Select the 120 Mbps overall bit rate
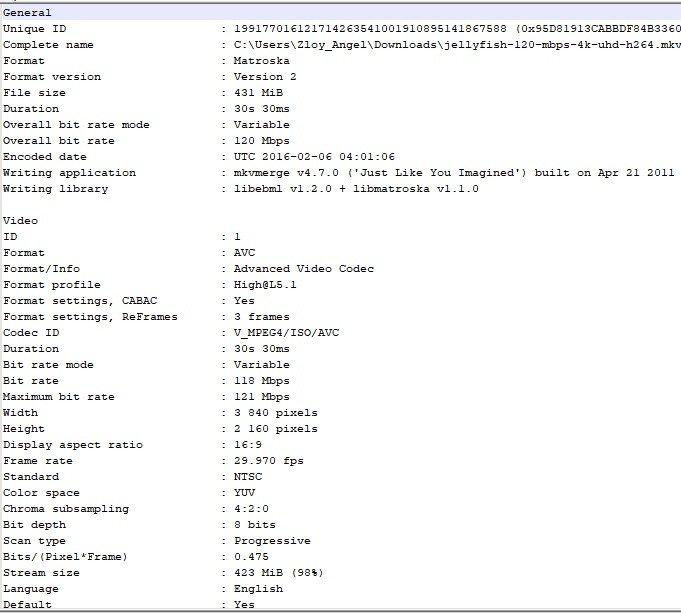Image resolution: width=681 pixels, height=613 pixels. (x=261, y=141)
